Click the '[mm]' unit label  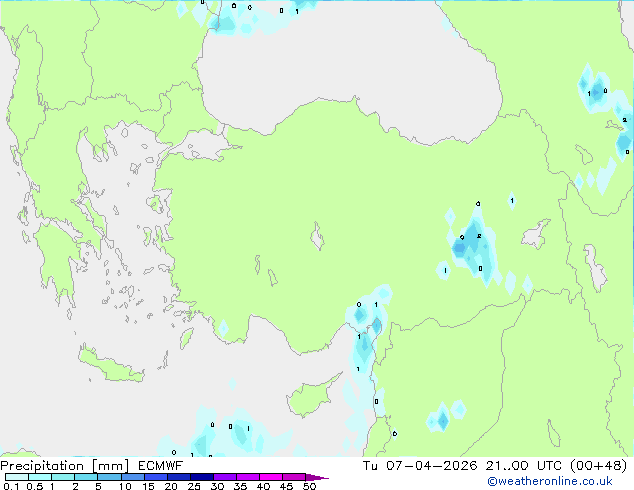pyautogui.click(x=110, y=466)
